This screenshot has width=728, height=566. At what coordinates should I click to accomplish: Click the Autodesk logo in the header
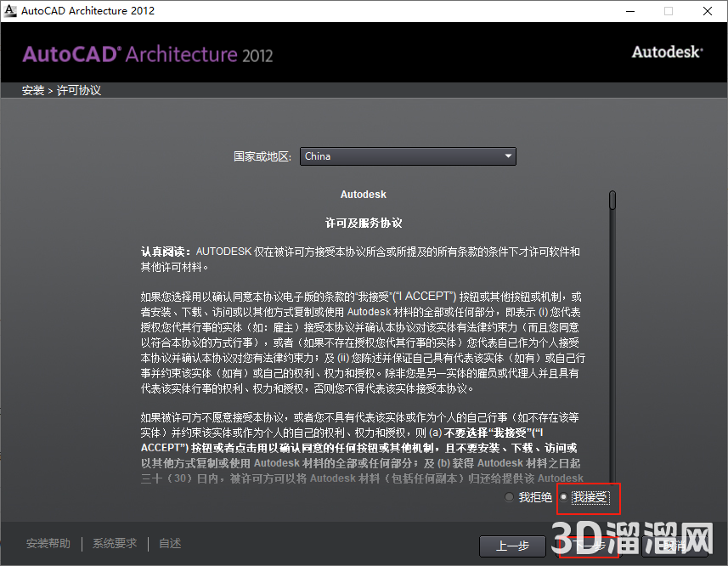(x=666, y=52)
